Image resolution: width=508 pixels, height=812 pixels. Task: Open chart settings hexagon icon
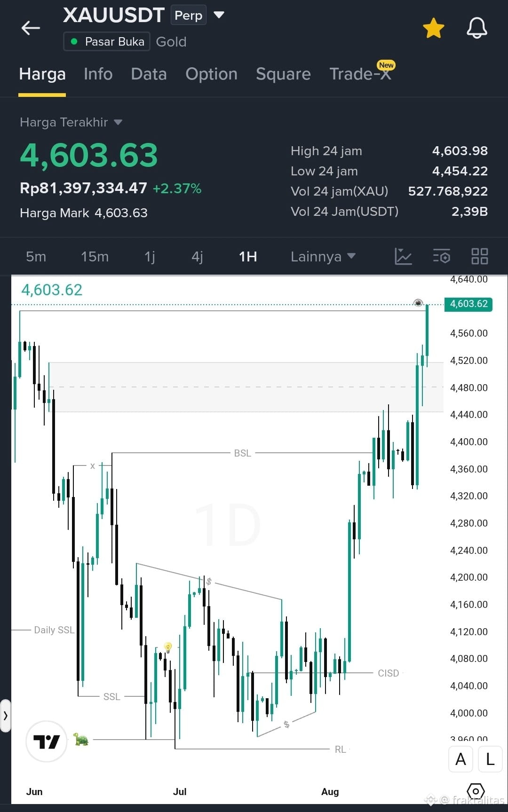click(x=476, y=791)
